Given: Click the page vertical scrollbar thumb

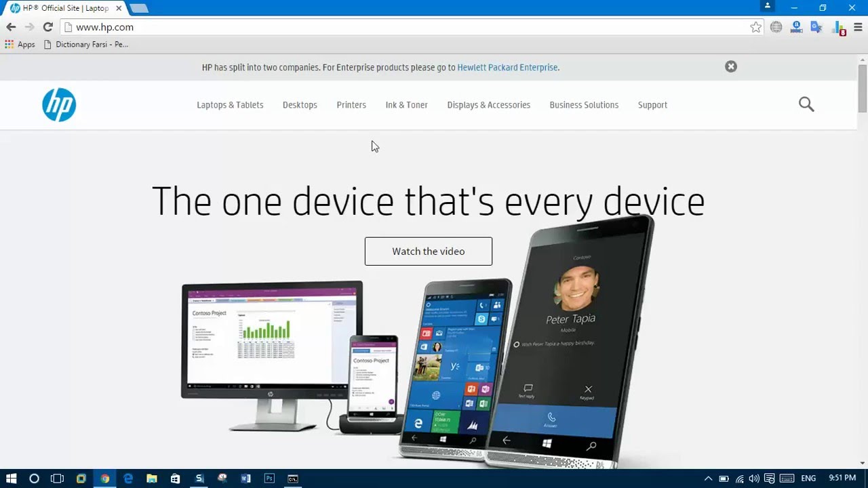Looking at the screenshot, I should click(x=863, y=88).
